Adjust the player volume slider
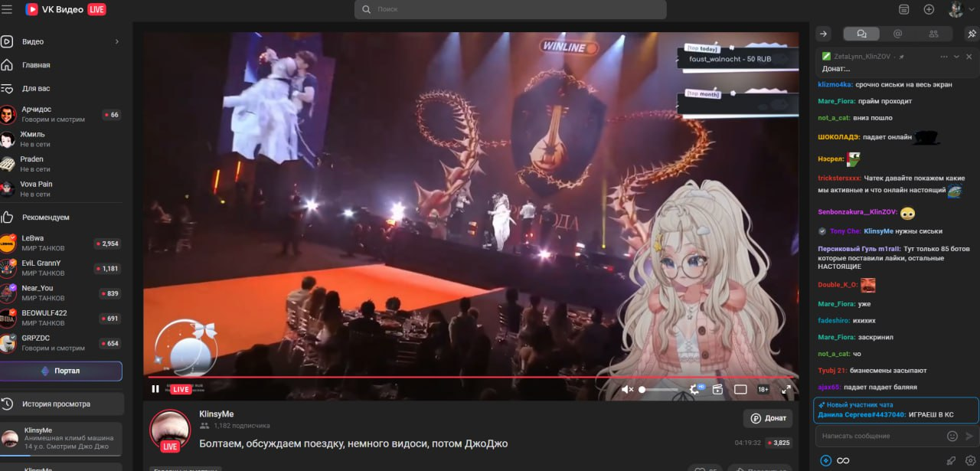Viewport: 980px width, 471px height. pyautogui.click(x=658, y=389)
